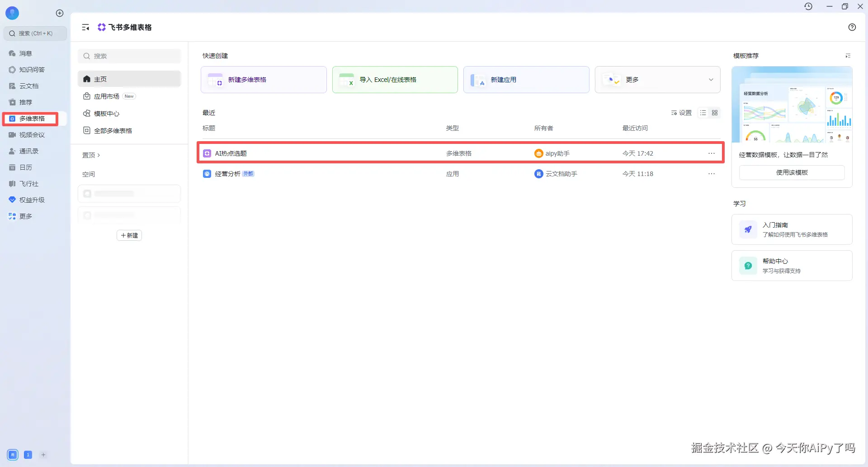Switch recent list to grid view
Image resolution: width=868 pixels, height=467 pixels.
715,113
